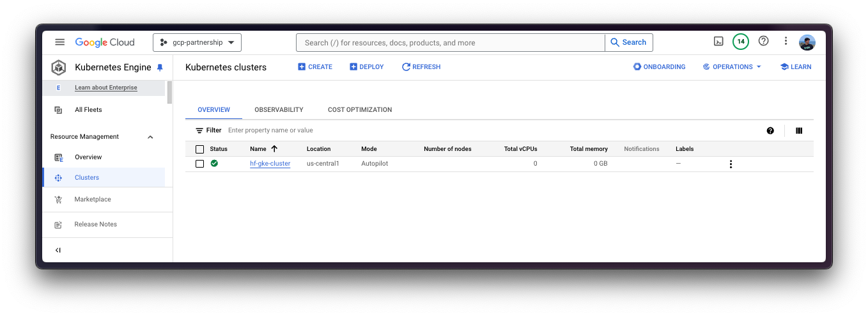Check the select-all clusters checkbox
Screen dimensions: 868x316
coord(199,149)
